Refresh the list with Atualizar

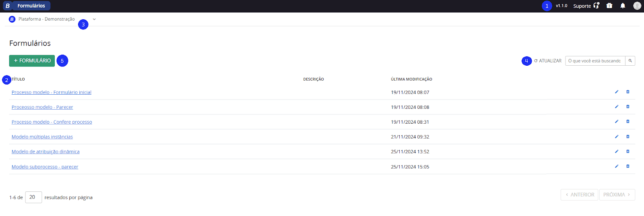[548, 61]
